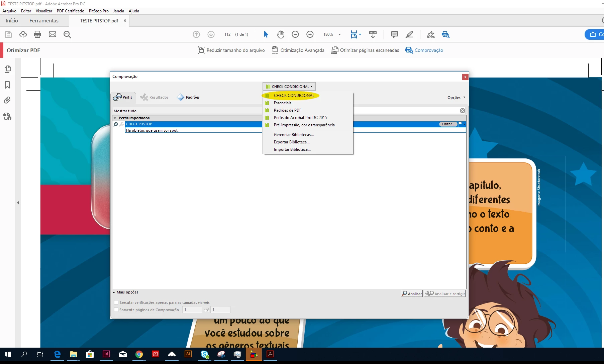Open the zoom level dropdown
604x364 pixels.
point(340,34)
